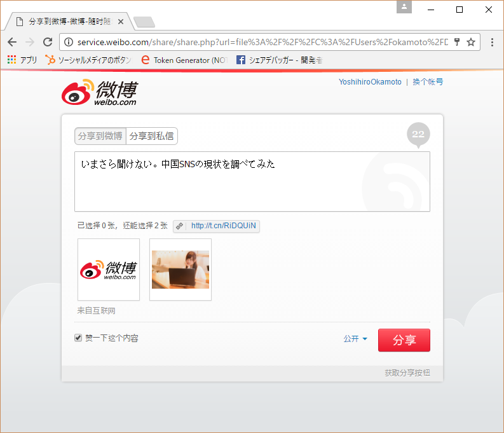Image resolution: width=504 pixels, height=433 pixels.
Task: Minimize the Chrome window
Action: click(431, 10)
